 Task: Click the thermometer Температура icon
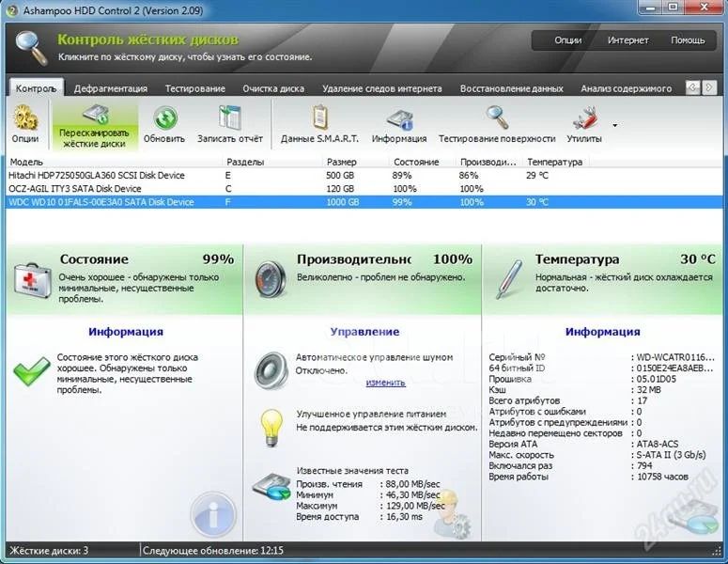point(509,279)
